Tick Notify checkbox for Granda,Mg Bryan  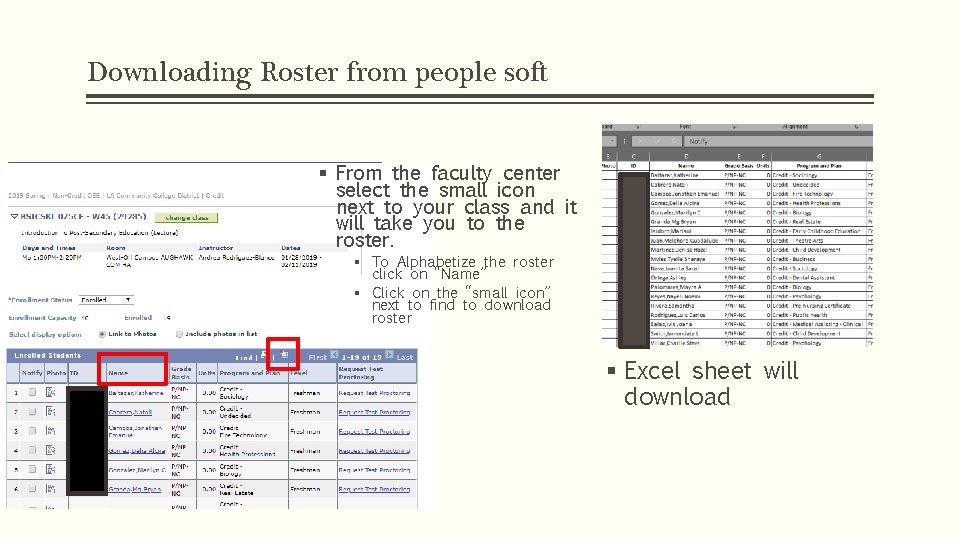(x=32, y=489)
